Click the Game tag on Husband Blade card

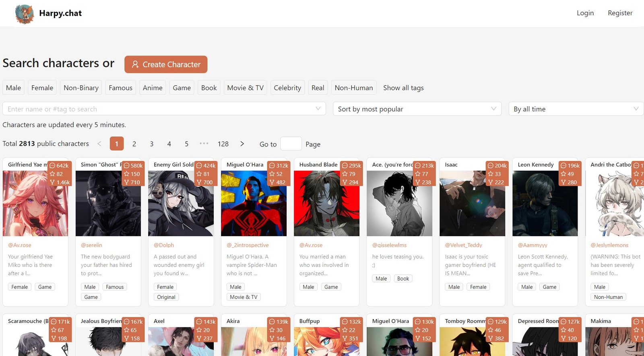coord(331,287)
